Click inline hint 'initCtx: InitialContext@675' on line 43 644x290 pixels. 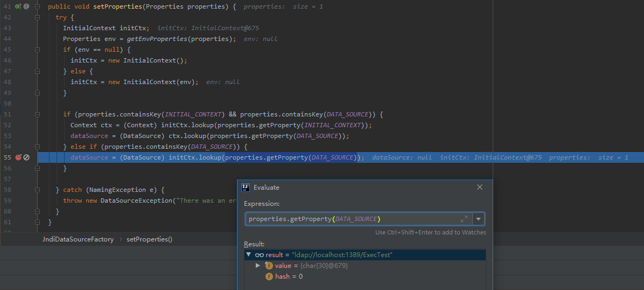point(208,28)
